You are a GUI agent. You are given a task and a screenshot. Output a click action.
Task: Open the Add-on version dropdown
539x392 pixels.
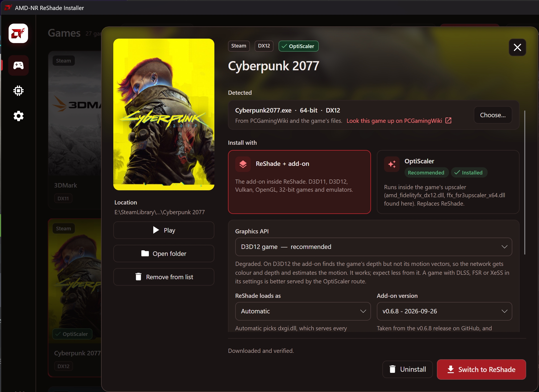[x=444, y=311]
